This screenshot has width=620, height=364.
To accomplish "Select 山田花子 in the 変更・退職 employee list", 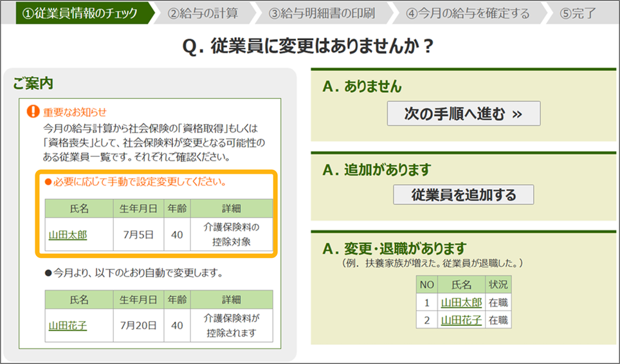I will (460, 320).
